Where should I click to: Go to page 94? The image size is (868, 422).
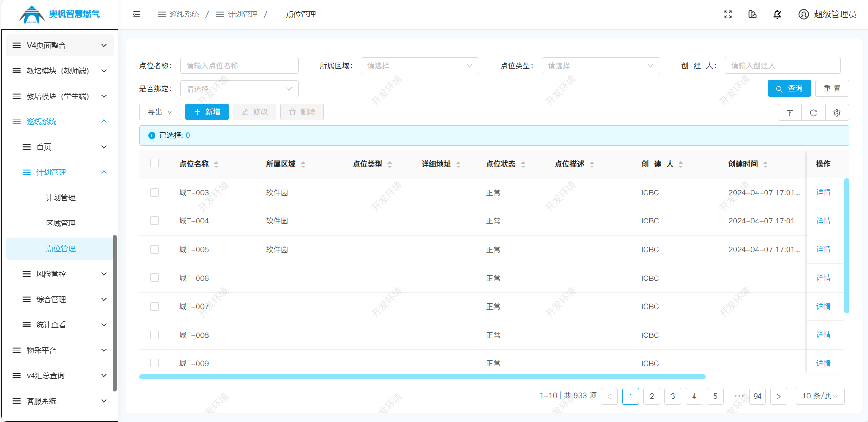pyautogui.click(x=758, y=396)
